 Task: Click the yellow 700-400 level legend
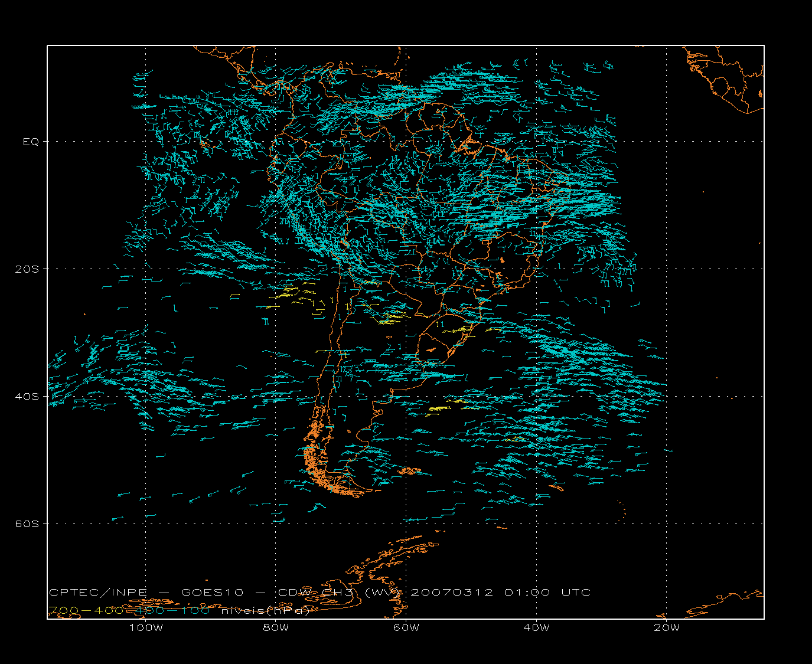tap(86, 611)
